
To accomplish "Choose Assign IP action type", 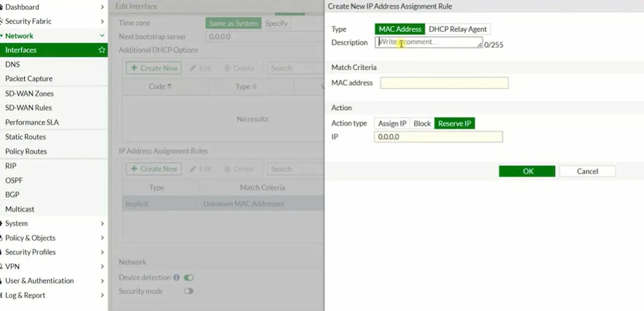I will point(392,123).
